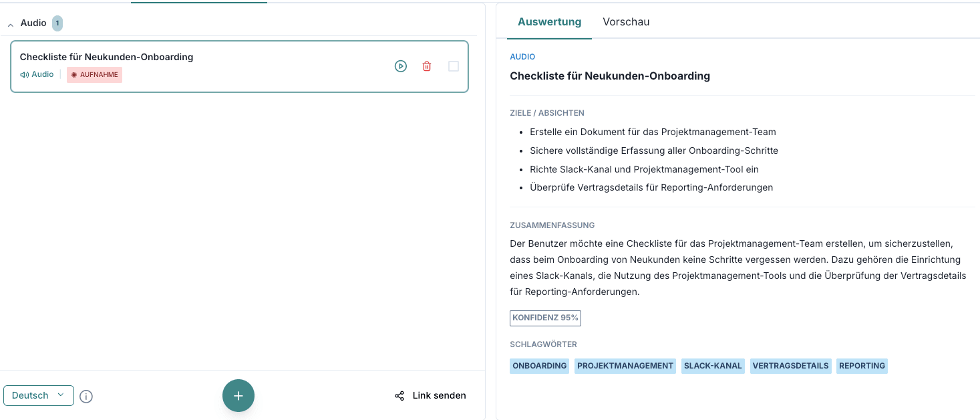Click the Audio count badge showing 1
Viewport: 980px width, 420px height.
pyautogui.click(x=57, y=23)
